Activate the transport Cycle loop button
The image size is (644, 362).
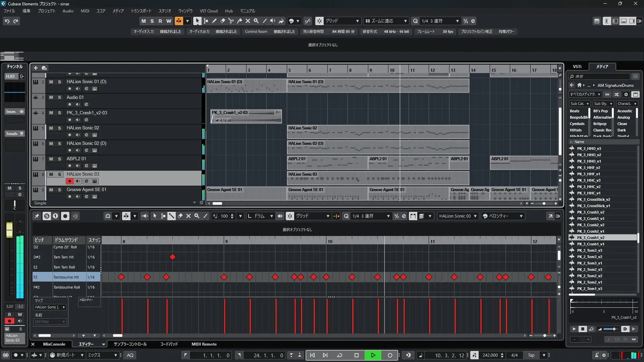point(339,355)
